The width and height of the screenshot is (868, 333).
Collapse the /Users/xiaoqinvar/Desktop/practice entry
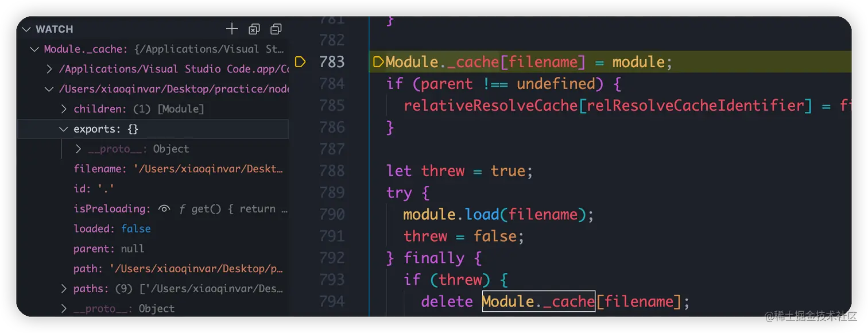[49, 89]
